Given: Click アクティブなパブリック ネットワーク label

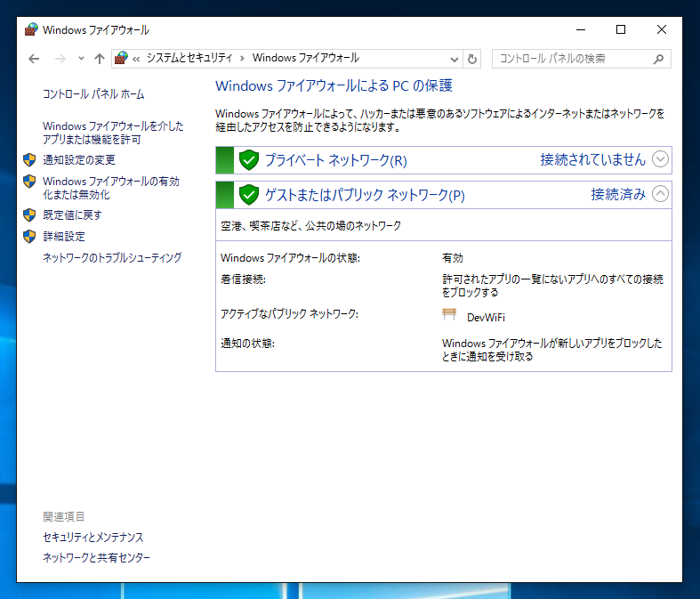Looking at the screenshot, I should point(290,314).
